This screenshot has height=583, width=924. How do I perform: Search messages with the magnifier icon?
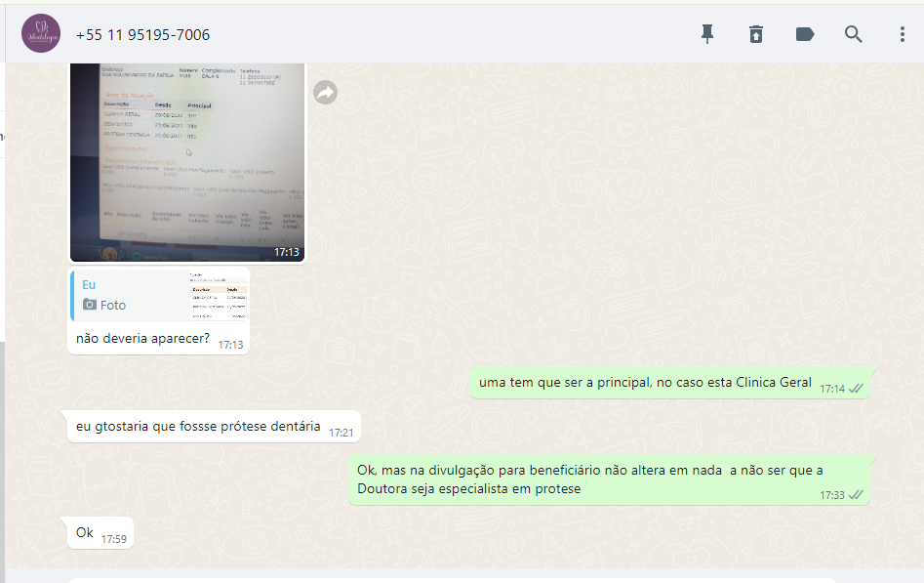(x=854, y=34)
